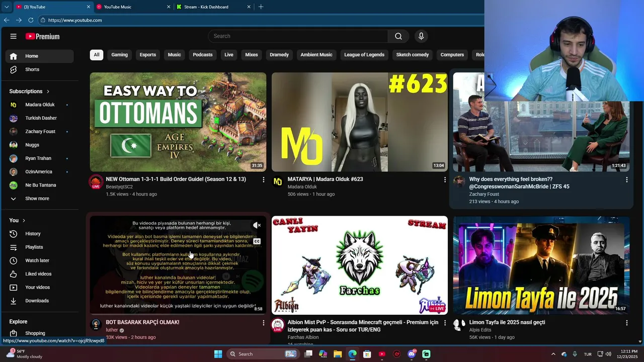Open Farchas live stream thumbnail

pos(360,265)
